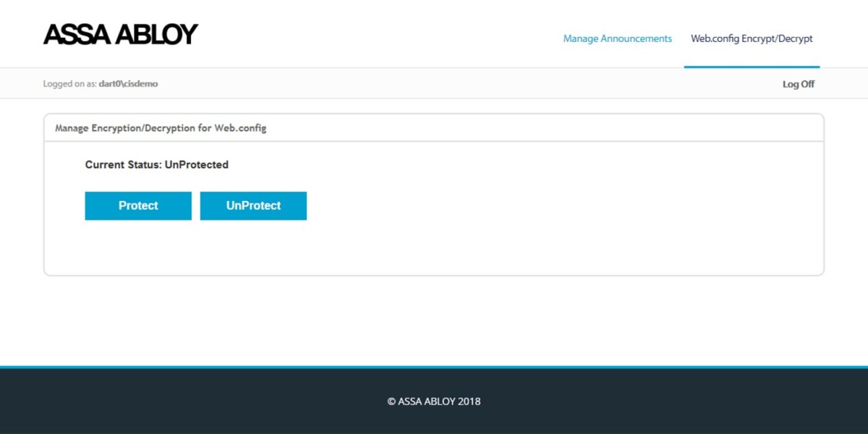Open announcements management from the navigation bar
This screenshot has width=868, height=434.
pos(616,38)
